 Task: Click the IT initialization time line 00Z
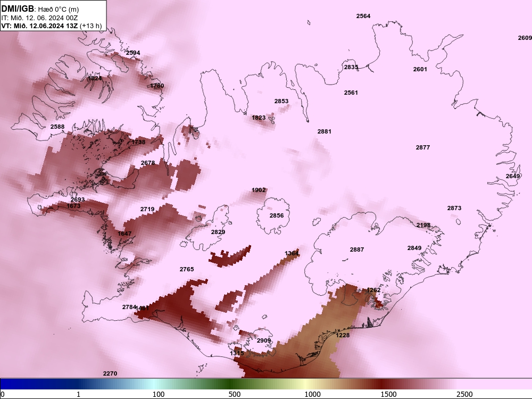pyautogui.click(x=39, y=18)
